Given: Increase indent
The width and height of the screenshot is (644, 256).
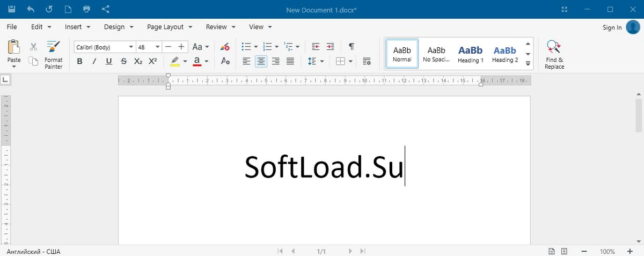Looking at the screenshot, I should 330,47.
